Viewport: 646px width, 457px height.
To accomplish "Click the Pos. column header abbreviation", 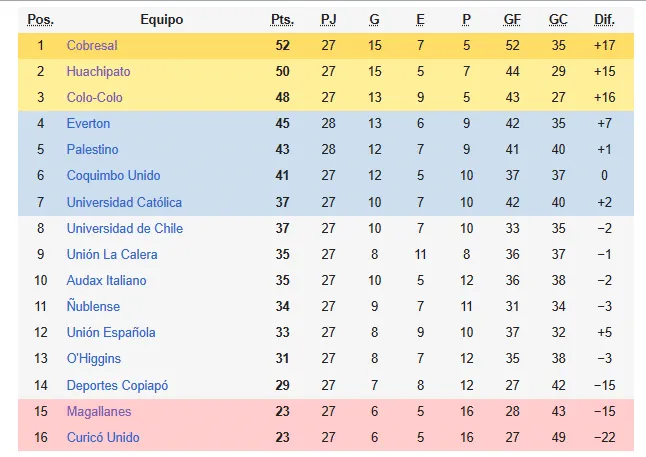I will tap(40, 19).
